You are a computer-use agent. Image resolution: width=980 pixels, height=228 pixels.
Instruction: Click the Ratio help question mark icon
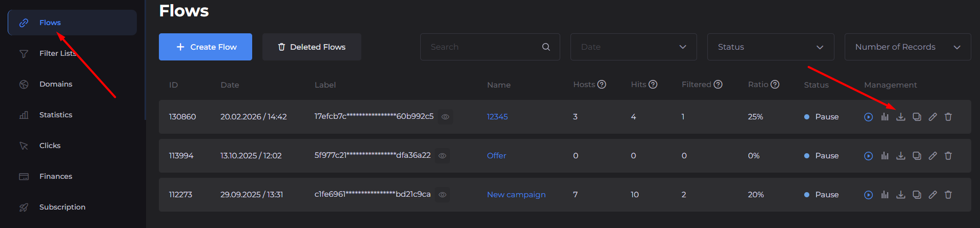775,85
